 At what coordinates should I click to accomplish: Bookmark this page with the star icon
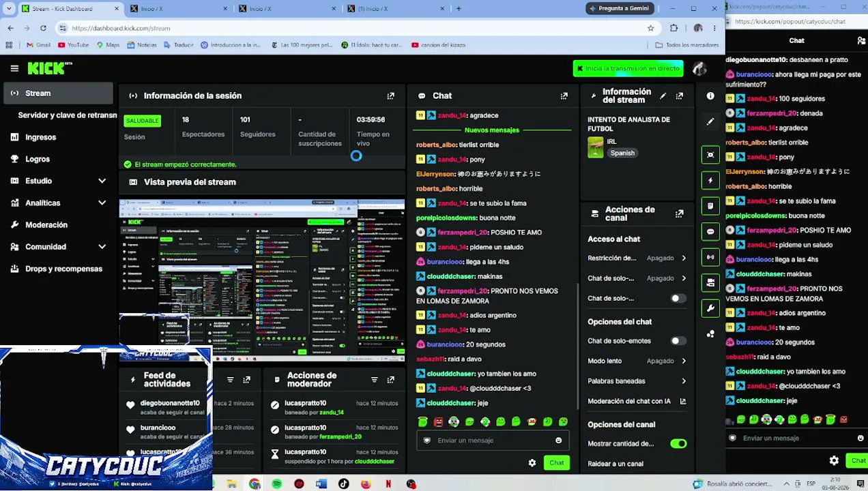pos(650,28)
